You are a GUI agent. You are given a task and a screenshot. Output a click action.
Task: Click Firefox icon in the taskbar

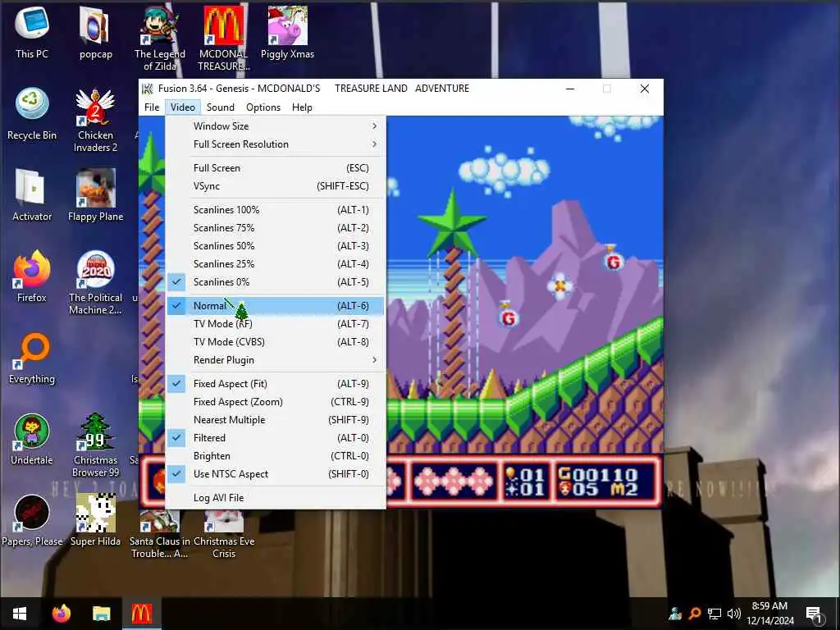(61, 614)
